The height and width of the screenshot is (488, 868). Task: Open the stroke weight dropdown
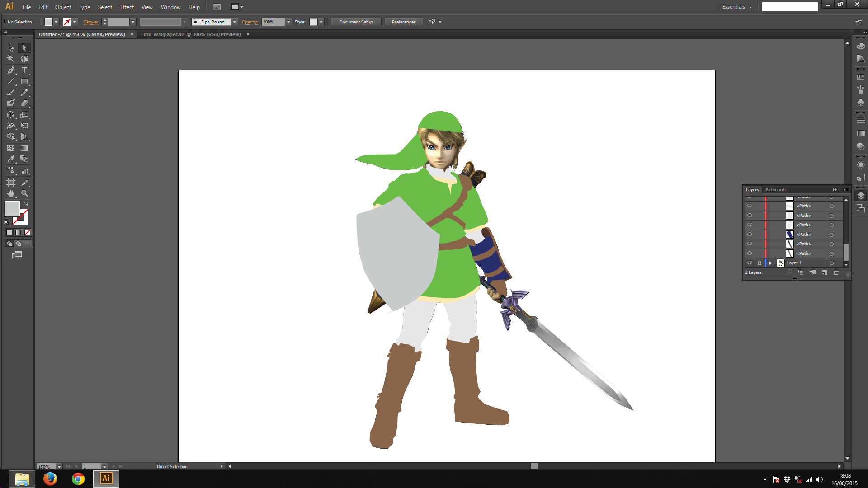pos(133,22)
